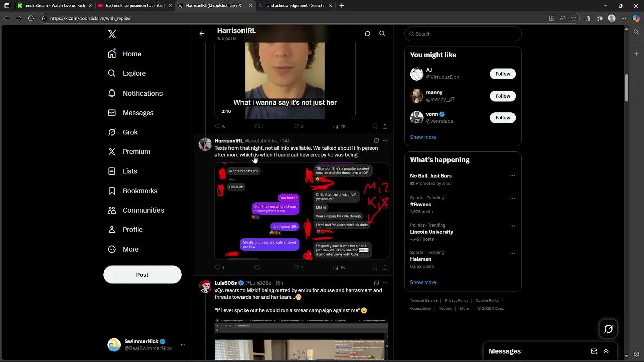Open more menu on HarrisonIRL texts post
Screen dimensions: 644x362
tap(385, 141)
